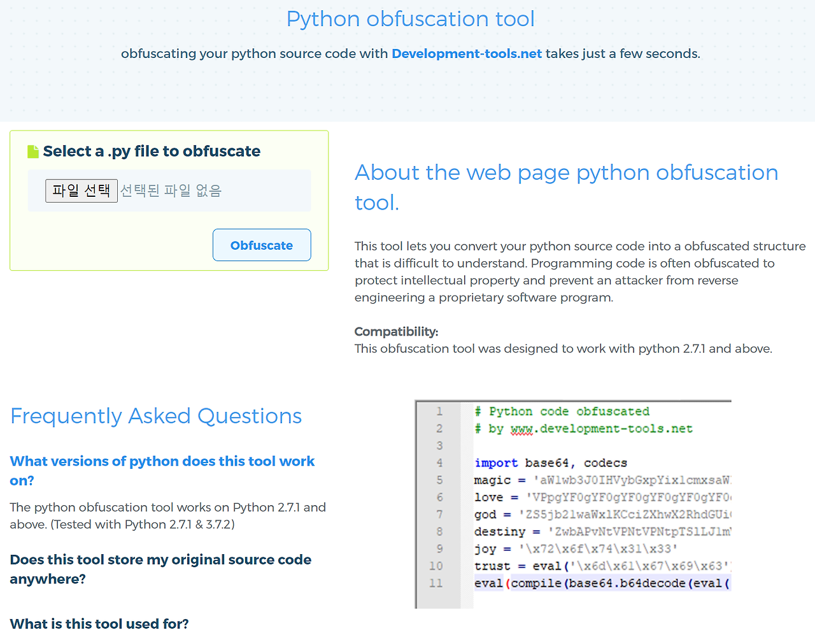Open the Development-tools.net link
Image resolution: width=815 pixels, height=644 pixels.
point(467,54)
